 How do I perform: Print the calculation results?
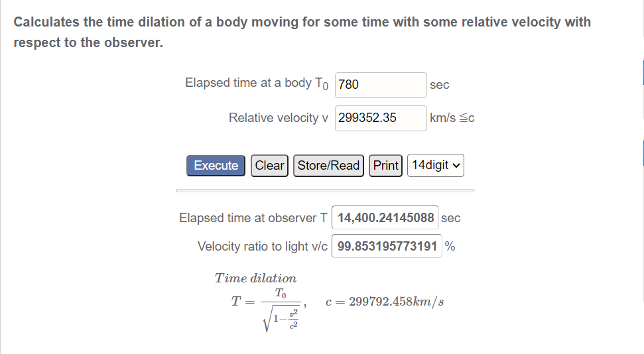click(x=385, y=166)
